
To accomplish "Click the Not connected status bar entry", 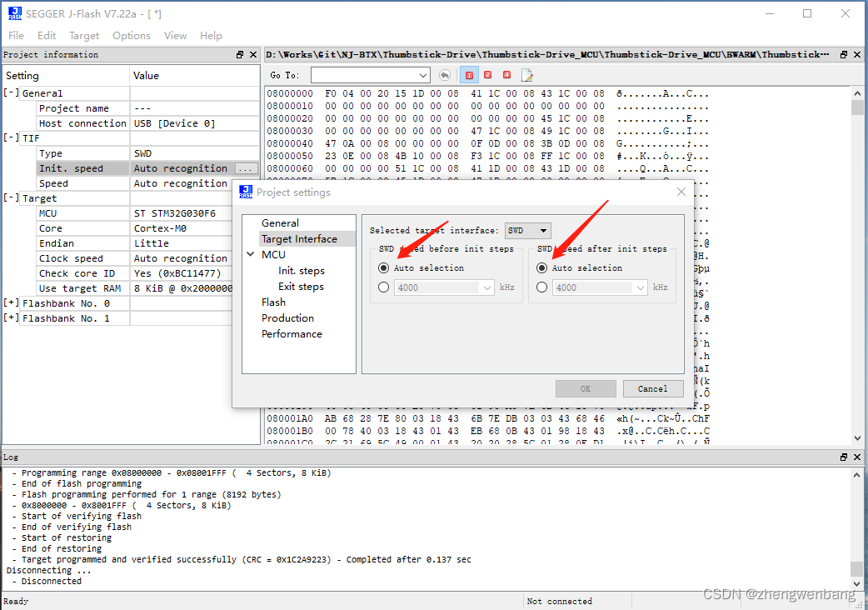I will click(559, 601).
